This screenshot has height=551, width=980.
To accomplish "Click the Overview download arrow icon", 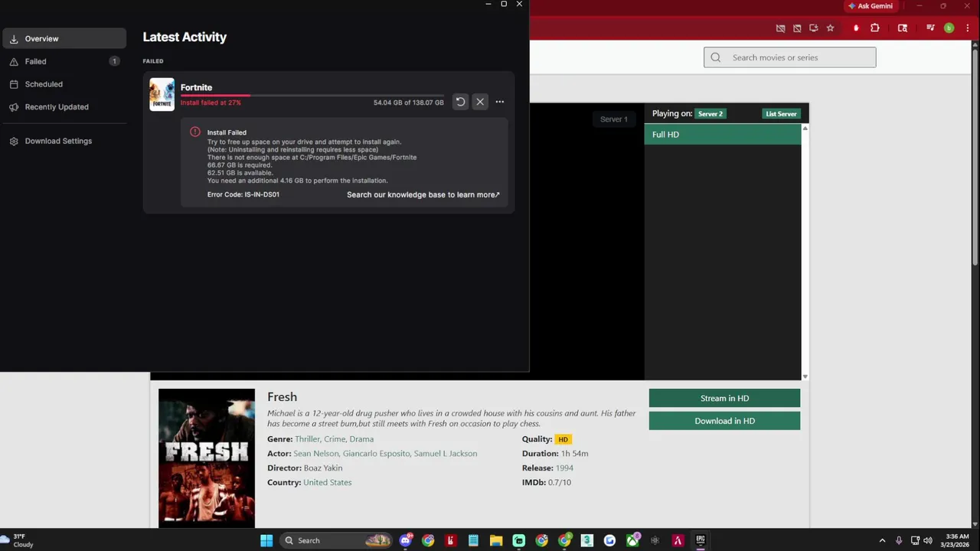I will [14, 39].
